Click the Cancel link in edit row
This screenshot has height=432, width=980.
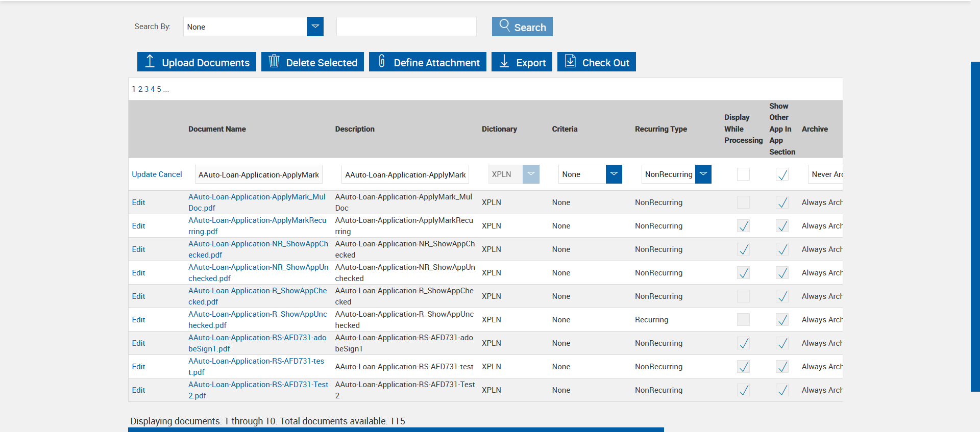click(x=170, y=174)
